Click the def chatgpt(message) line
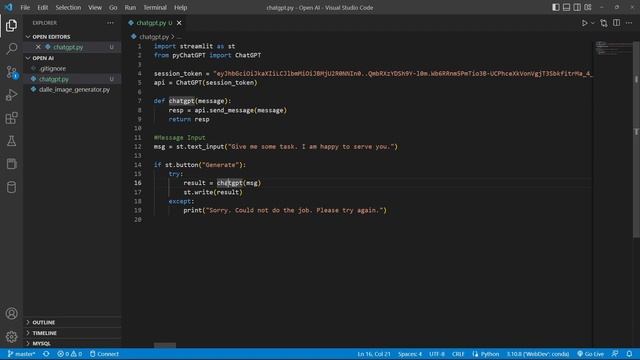 [x=192, y=101]
